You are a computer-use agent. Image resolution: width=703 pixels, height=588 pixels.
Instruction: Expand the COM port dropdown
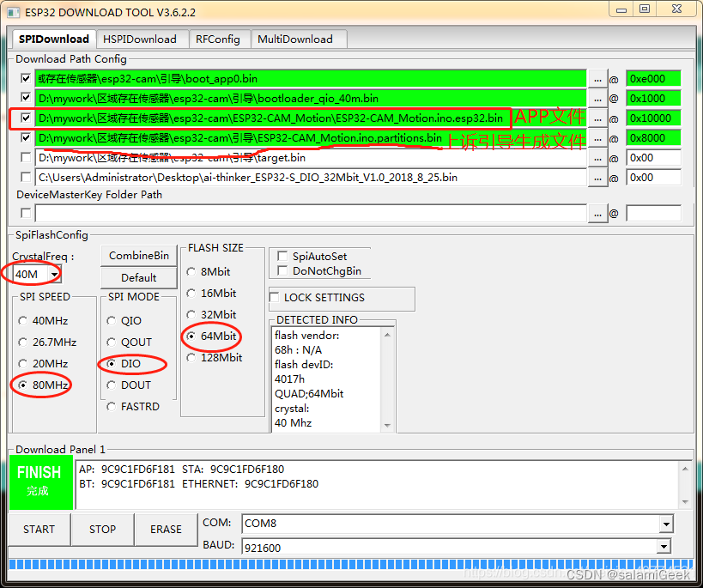tap(666, 524)
